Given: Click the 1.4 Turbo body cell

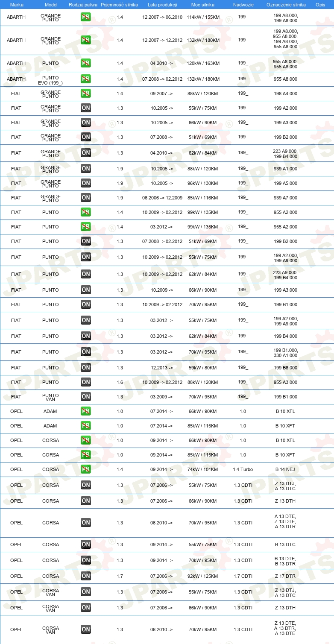Looking at the screenshot, I should tap(243, 469).
